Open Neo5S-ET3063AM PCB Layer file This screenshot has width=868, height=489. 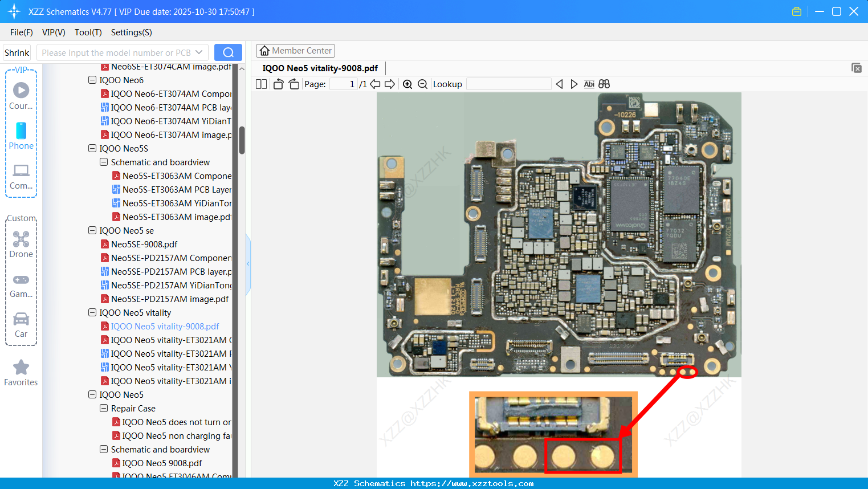pyautogui.click(x=172, y=190)
